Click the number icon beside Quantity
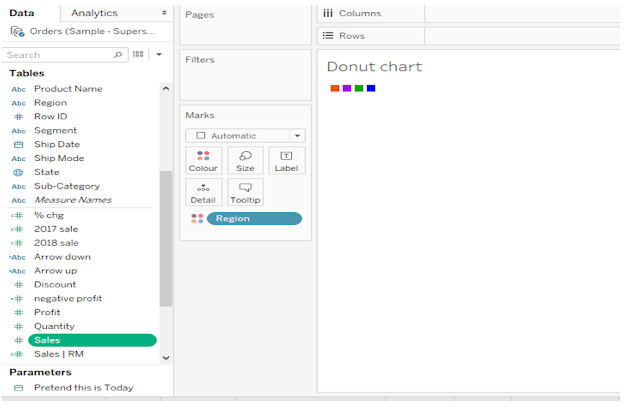This screenshot has height=411, width=628. coord(18,326)
